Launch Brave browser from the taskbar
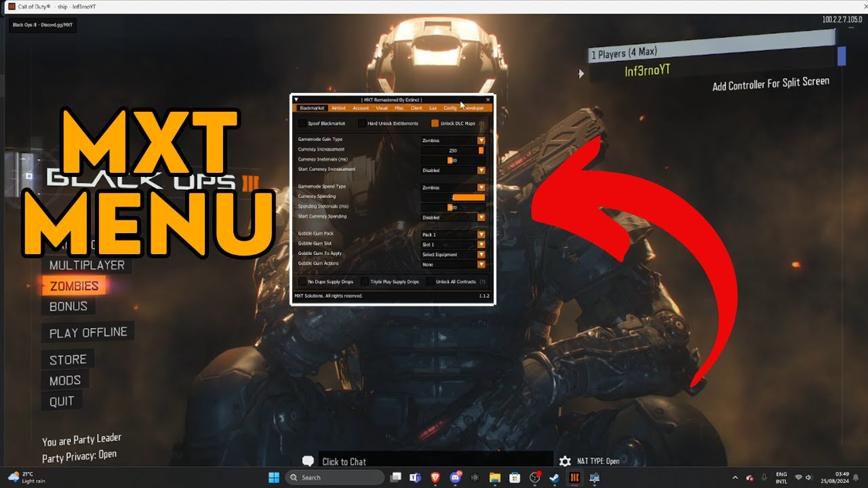The width and height of the screenshot is (868, 488). coord(435,477)
